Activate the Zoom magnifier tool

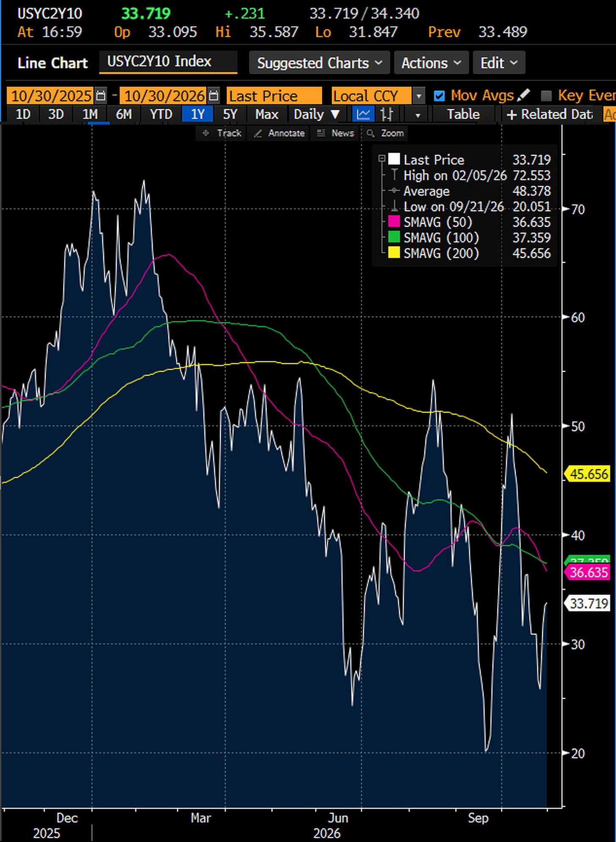[x=385, y=133]
